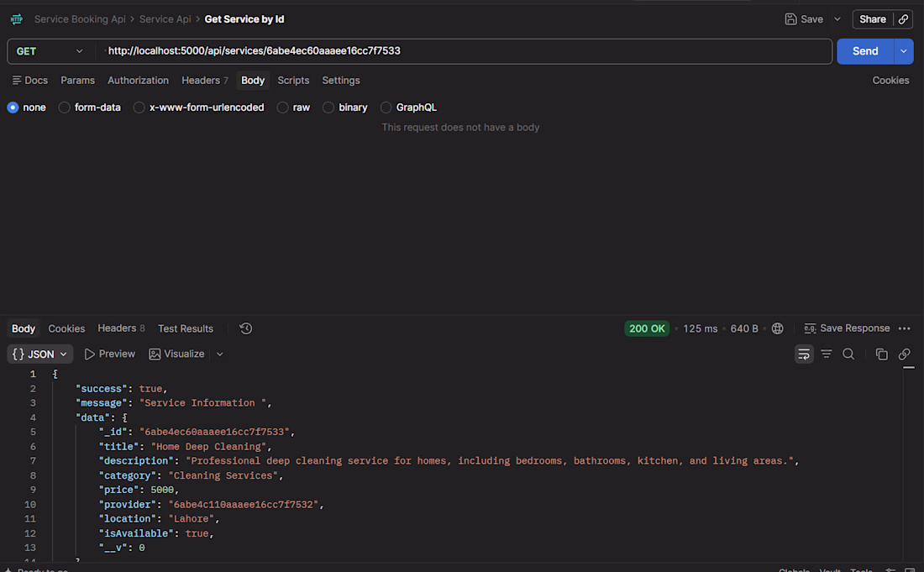Click the Cookies link
Viewport: 924px width, 572px height.
890,80
